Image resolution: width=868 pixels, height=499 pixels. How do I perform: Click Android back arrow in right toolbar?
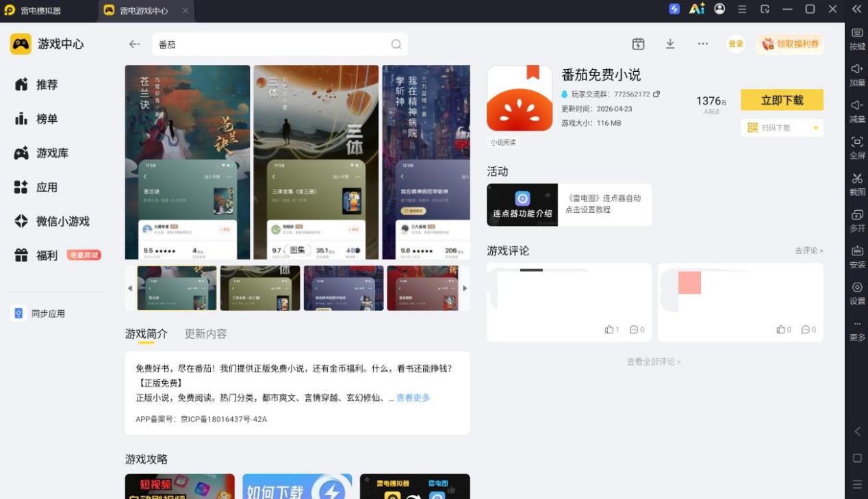click(857, 431)
